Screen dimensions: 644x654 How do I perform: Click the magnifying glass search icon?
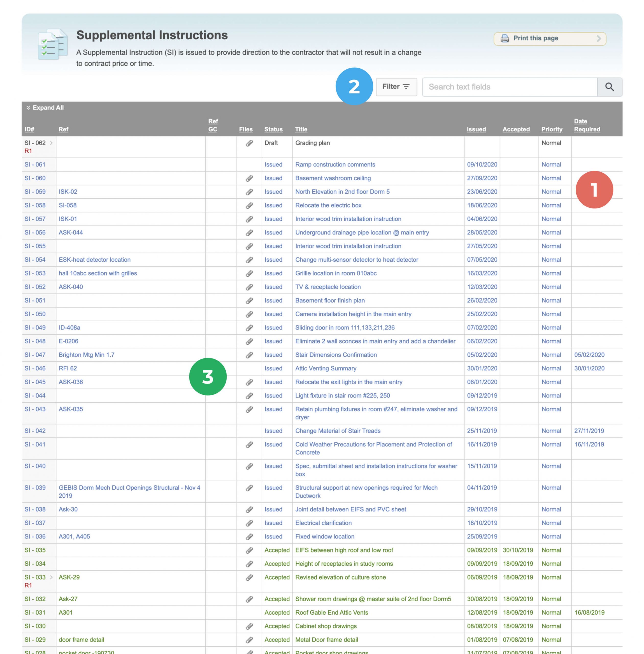point(610,87)
